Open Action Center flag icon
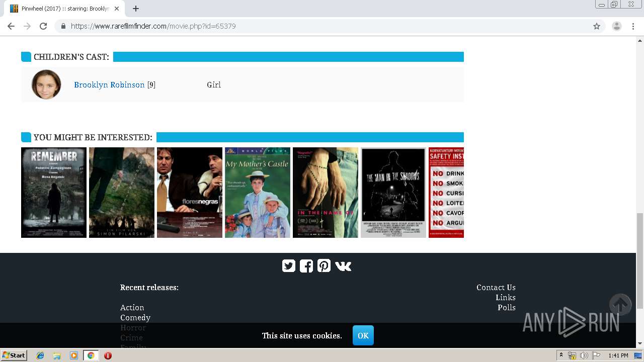This screenshot has height=362, width=644. pyautogui.click(x=596, y=355)
